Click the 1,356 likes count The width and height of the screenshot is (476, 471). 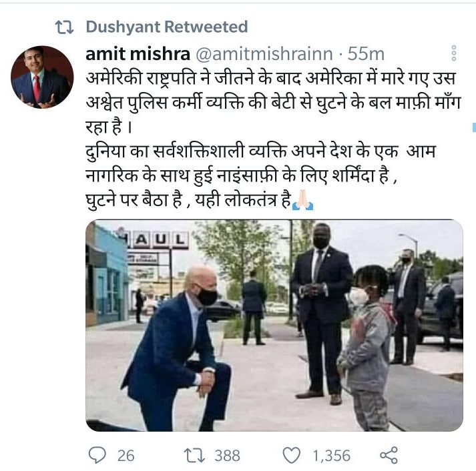pos(332,455)
